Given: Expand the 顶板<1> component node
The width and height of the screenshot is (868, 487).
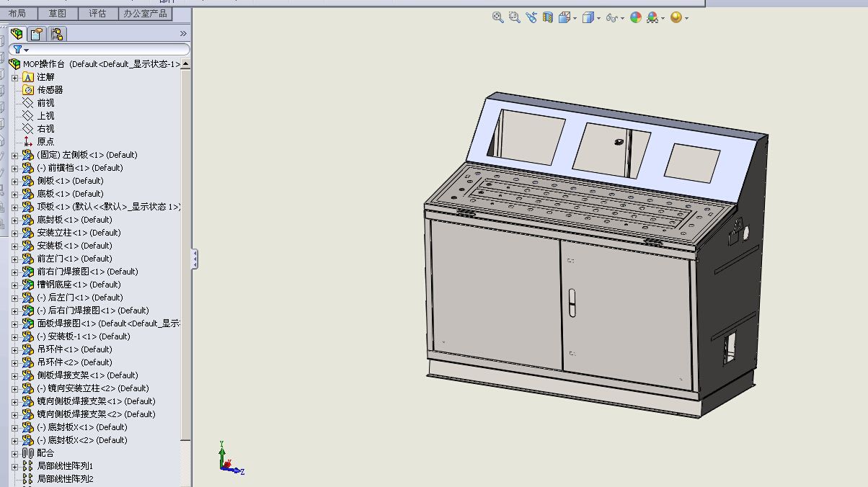Looking at the screenshot, I should pyautogui.click(x=14, y=207).
